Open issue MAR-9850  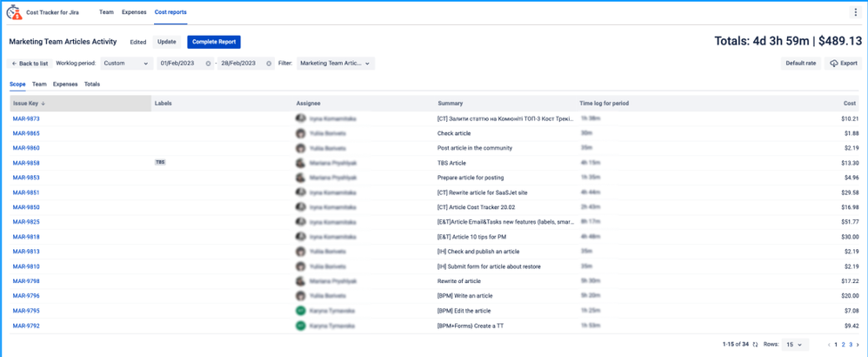point(26,207)
